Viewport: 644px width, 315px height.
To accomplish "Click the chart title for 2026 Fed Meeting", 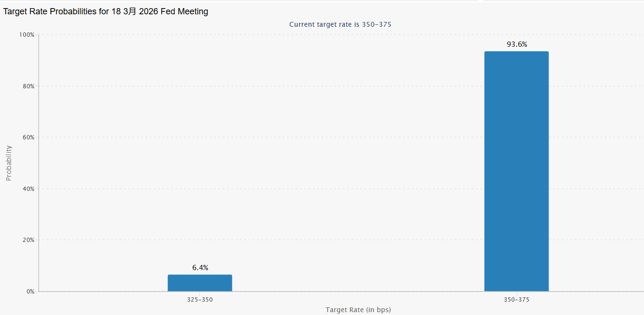I will coord(106,11).
